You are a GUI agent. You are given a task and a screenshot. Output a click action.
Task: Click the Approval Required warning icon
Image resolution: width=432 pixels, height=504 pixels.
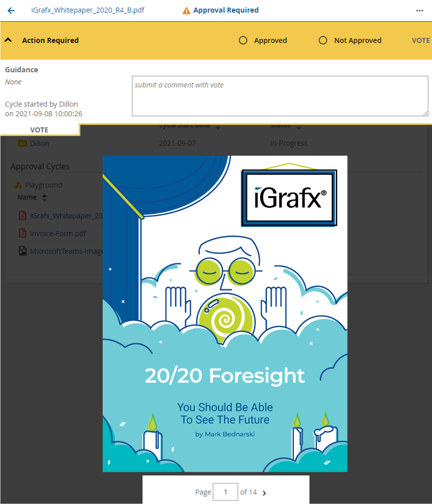point(187,11)
